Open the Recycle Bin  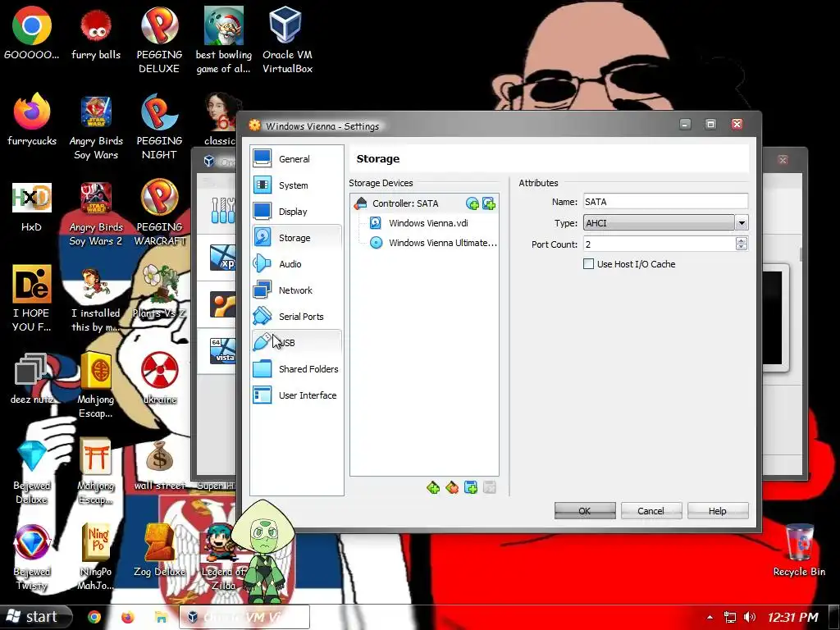click(x=799, y=550)
